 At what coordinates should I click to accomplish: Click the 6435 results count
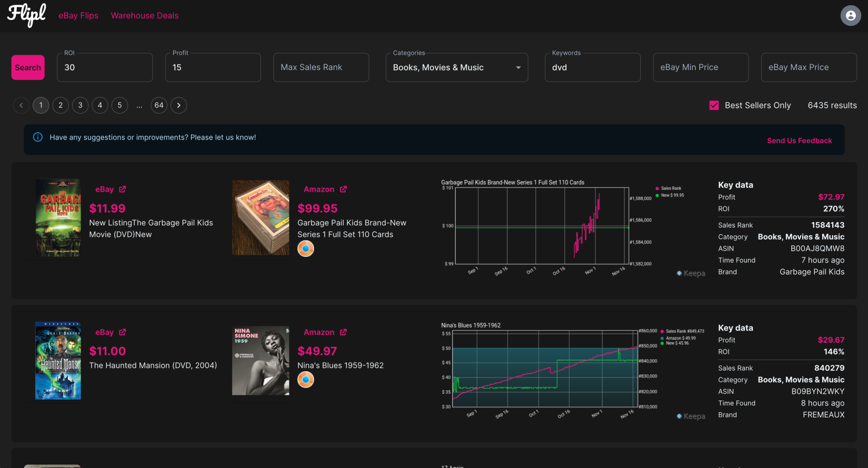click(832, 105)
